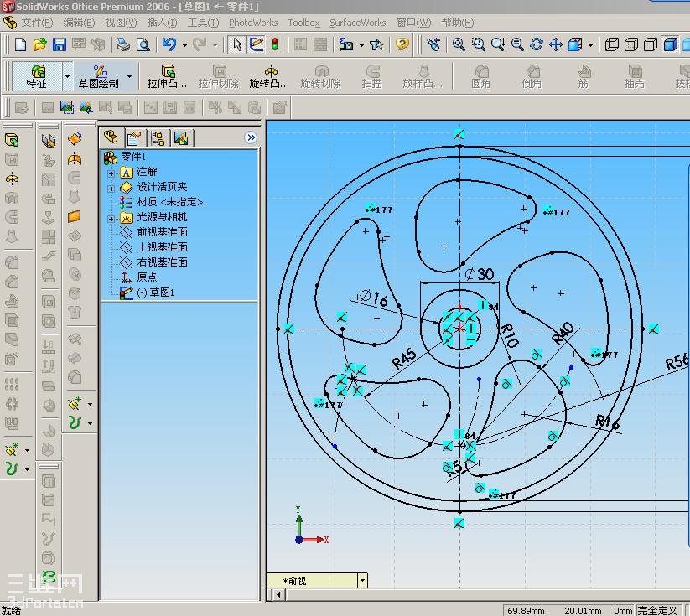The width and height of the screenshot is (690, 616).
Task: Click the R40 dimension in sketch
Action: point(563,333)
